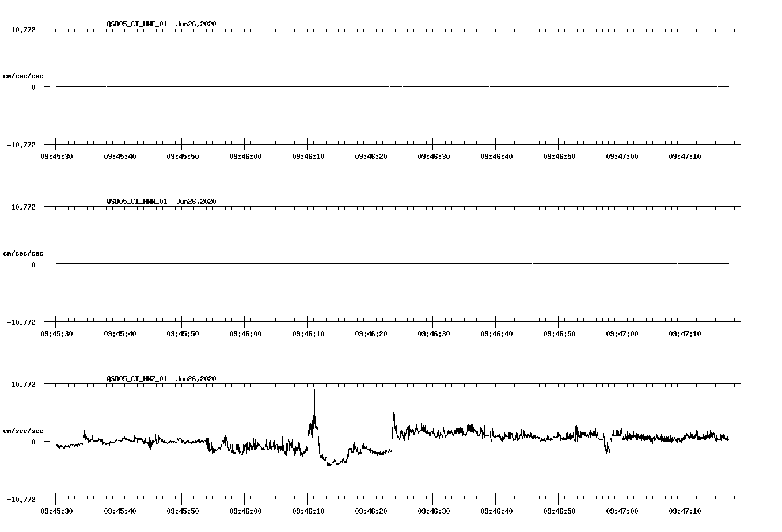The width and height of the screenshot is (782, 532).
Task: Click the HNN plot's Jun26,2020 date
Action: (196, 202)
